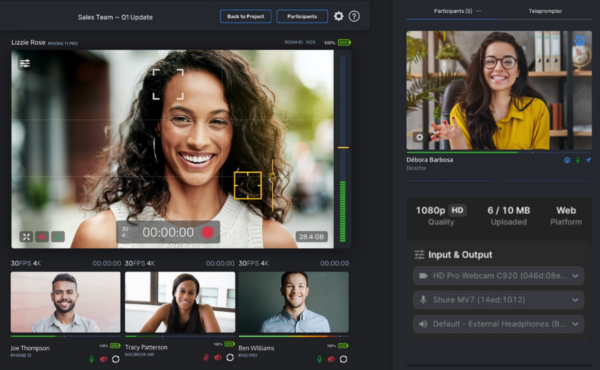Open camera adjustment sliders on Lizzie Rose's video
This screenshot has width=600, height=370.
25,64
